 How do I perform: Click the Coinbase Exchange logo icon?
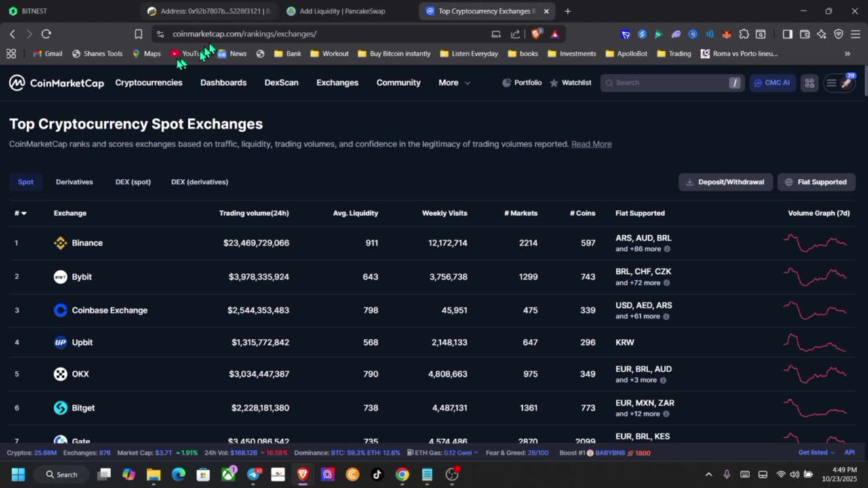[x=60, y=310]
